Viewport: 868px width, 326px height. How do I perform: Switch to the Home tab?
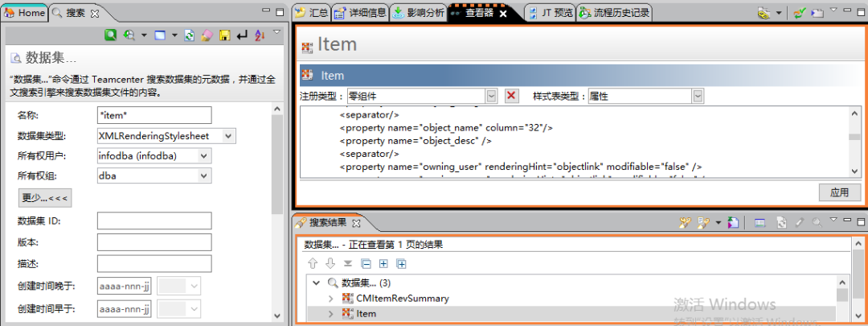25,13
